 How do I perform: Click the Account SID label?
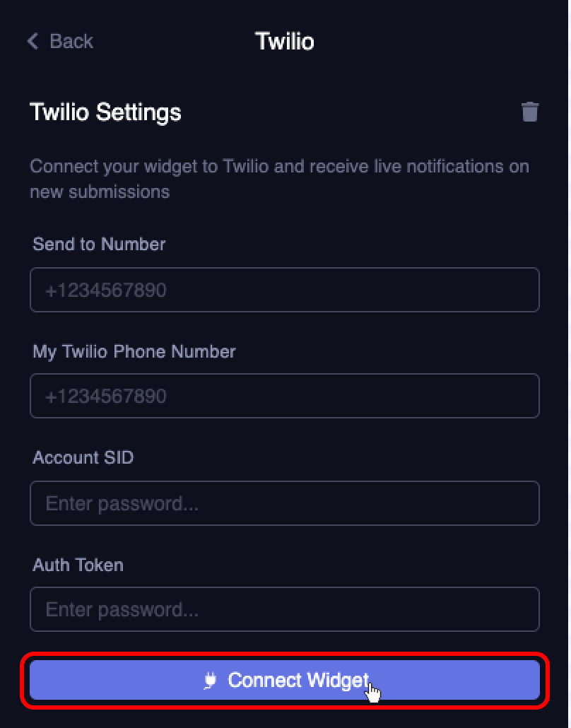click(x=83, y=458)
